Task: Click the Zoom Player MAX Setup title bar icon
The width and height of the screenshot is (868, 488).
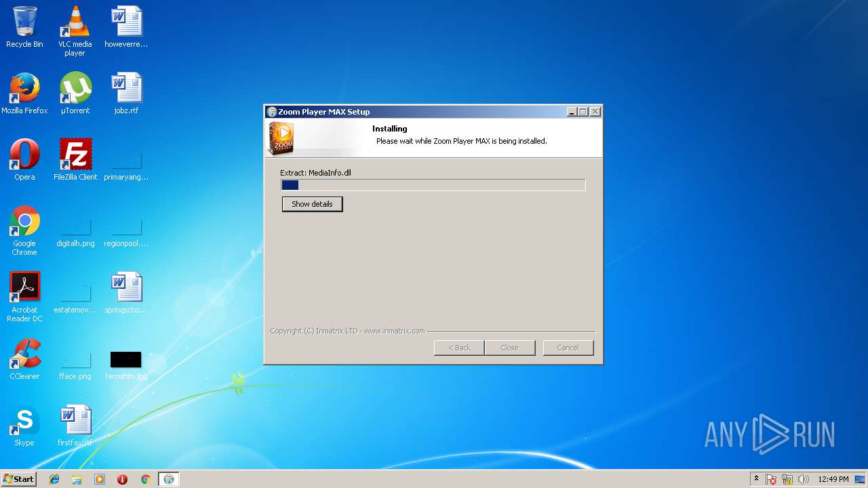Action: 272,112
